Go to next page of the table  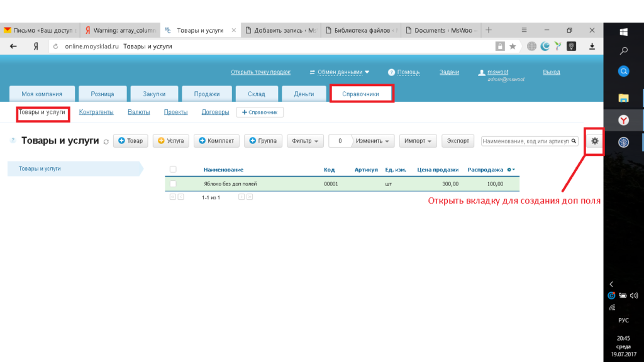click(241, 197)
